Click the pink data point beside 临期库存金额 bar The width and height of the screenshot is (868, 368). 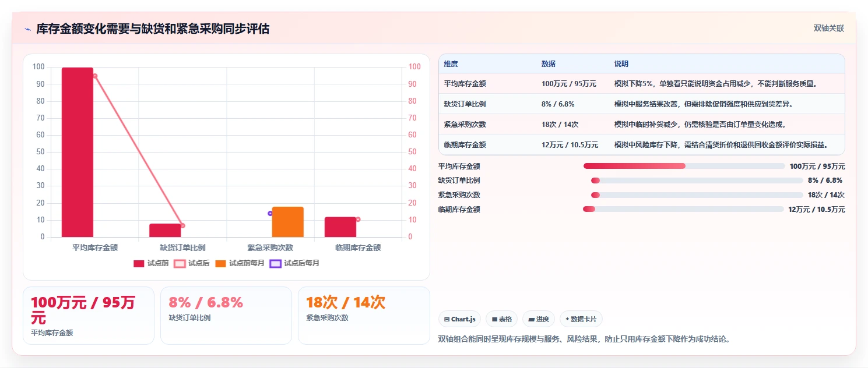358,220
